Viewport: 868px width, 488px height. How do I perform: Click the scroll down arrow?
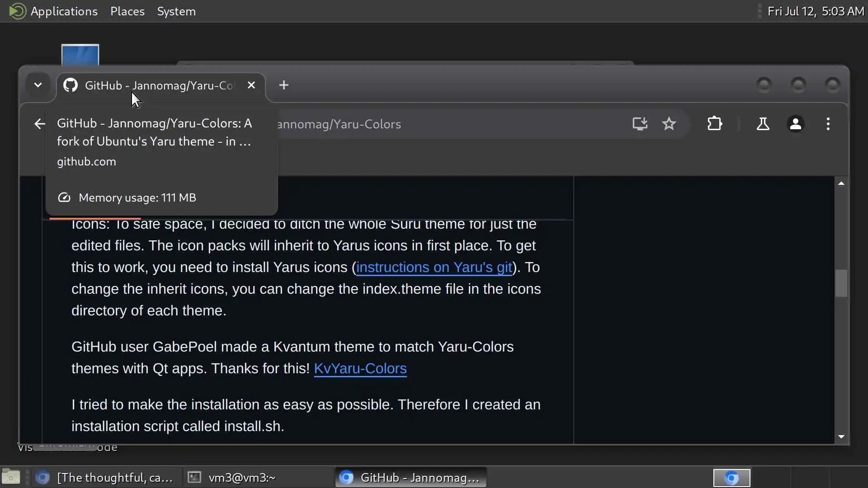click(x=841, y=436)
